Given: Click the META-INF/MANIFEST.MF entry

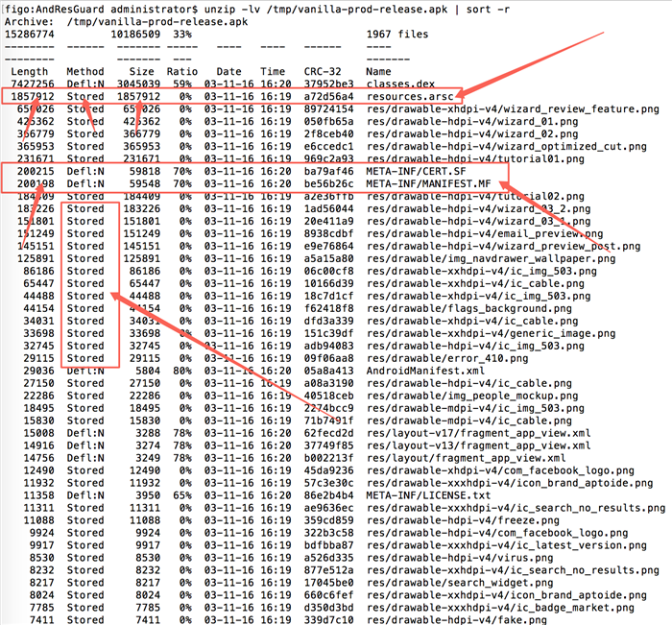Looking at the screenshot, I should pyautogui.click(x=428, y=184).
